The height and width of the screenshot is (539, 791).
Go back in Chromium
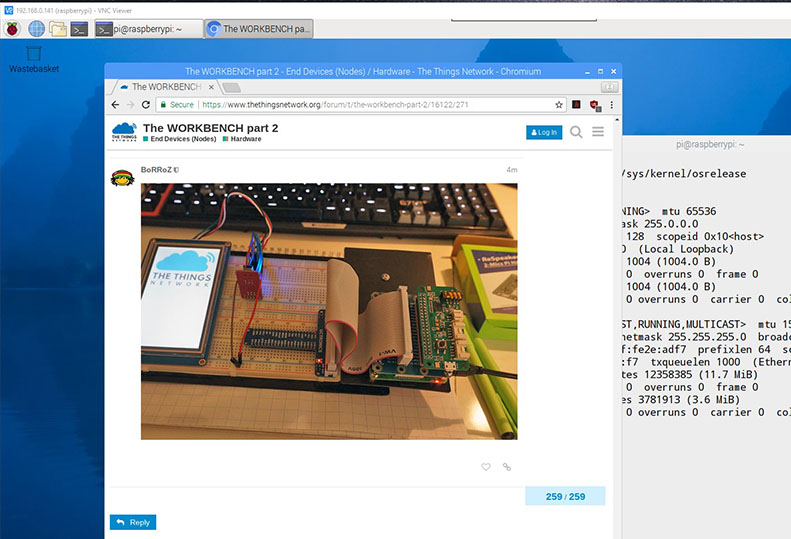click(x=116, y=105)
